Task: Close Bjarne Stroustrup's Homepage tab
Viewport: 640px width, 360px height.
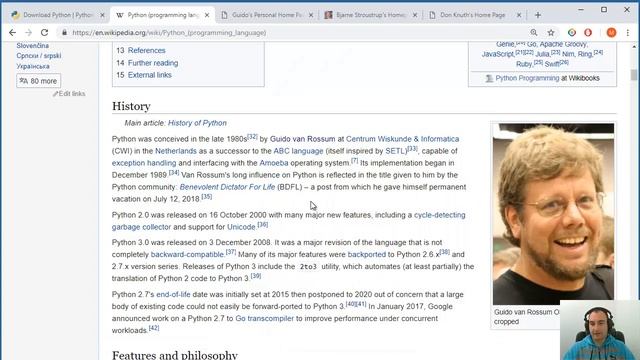Action: [x=415, y=15]
